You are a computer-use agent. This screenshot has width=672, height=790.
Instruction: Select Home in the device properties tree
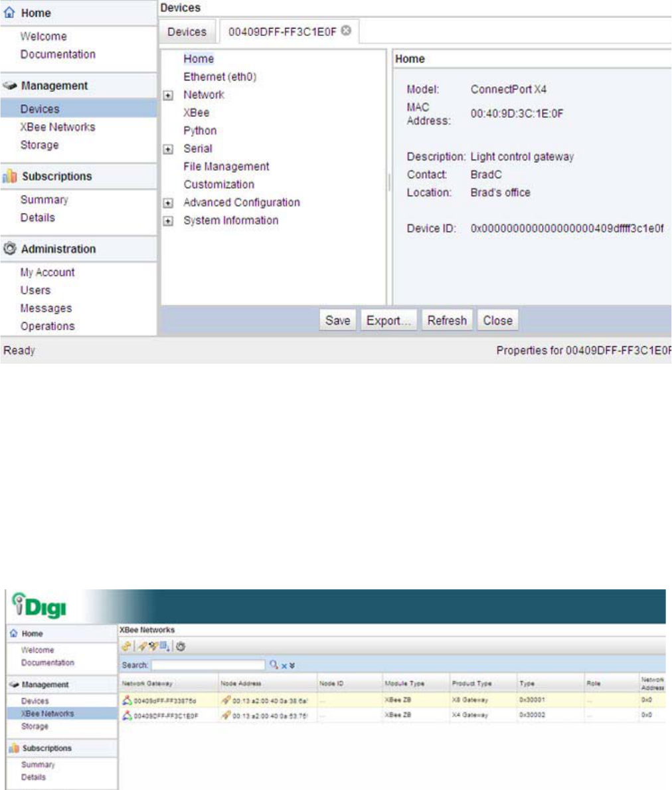[199, 59]
